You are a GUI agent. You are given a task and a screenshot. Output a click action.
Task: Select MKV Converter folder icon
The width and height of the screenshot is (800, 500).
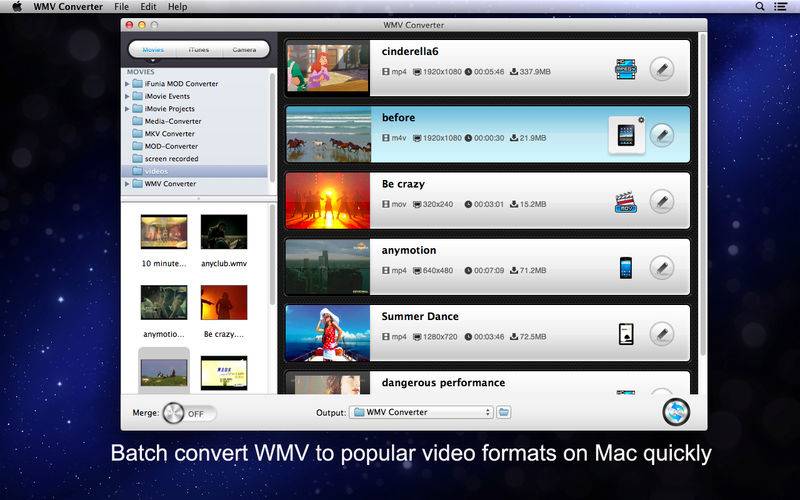tap(137, 133)
